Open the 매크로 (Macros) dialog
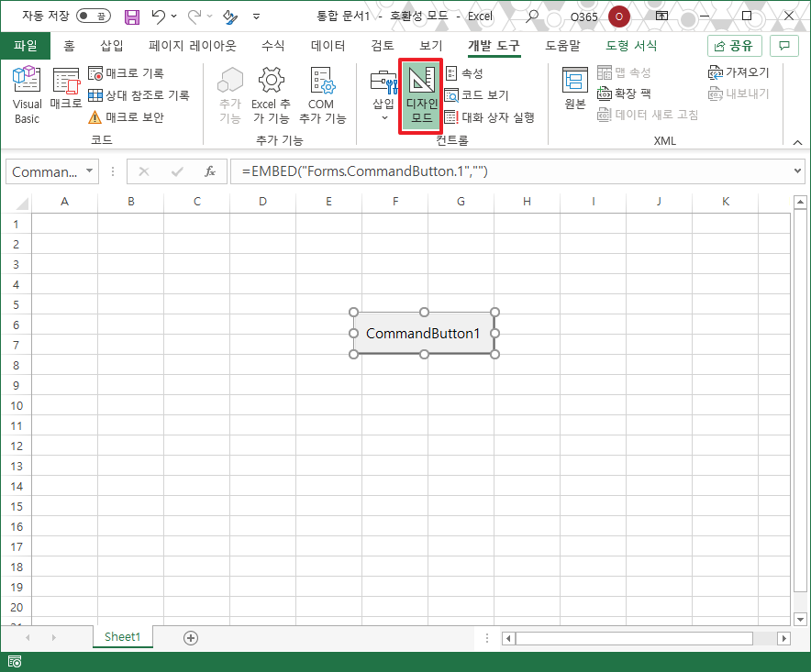This screenshot has height=672, width=811. pos(66,88)
